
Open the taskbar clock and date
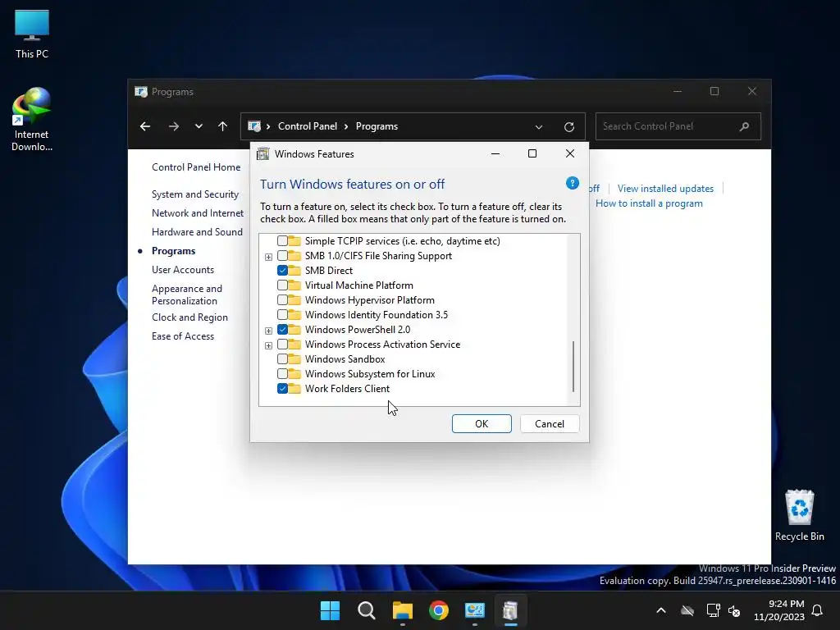pyautogui.click(x=779, y=610)
